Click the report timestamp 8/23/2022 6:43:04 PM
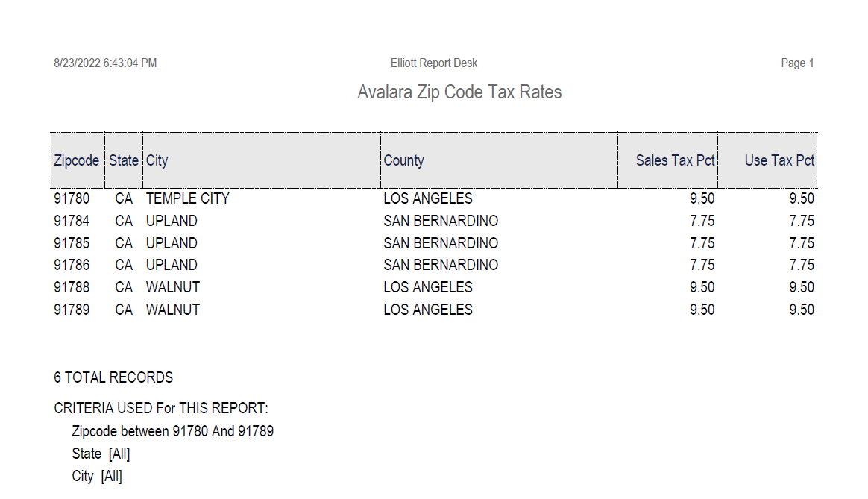The height and width of the screenshot is (499, 868). [105, 63]
